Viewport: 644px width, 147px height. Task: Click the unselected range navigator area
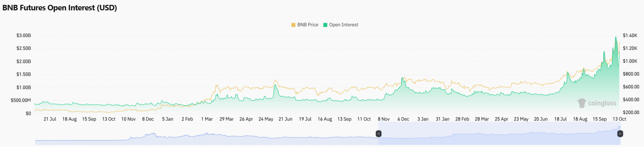coord(206,134)
